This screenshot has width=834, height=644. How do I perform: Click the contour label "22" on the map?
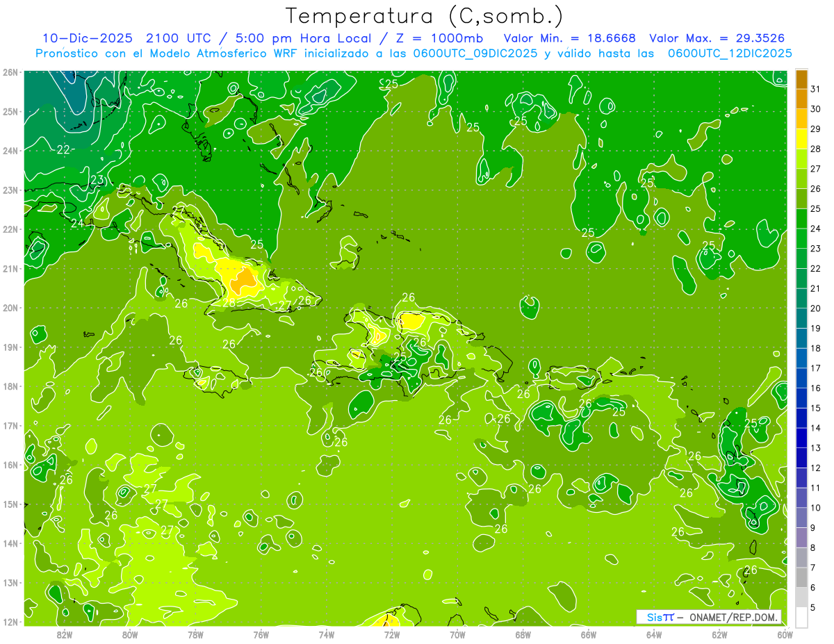(x=63, y=149)
